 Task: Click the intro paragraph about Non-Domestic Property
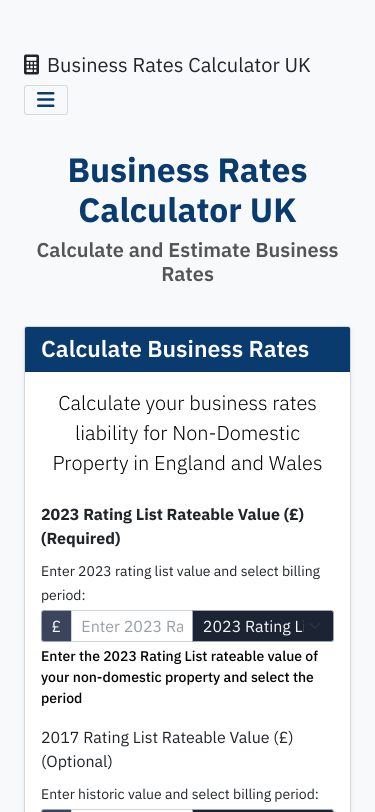click(188, 433)
